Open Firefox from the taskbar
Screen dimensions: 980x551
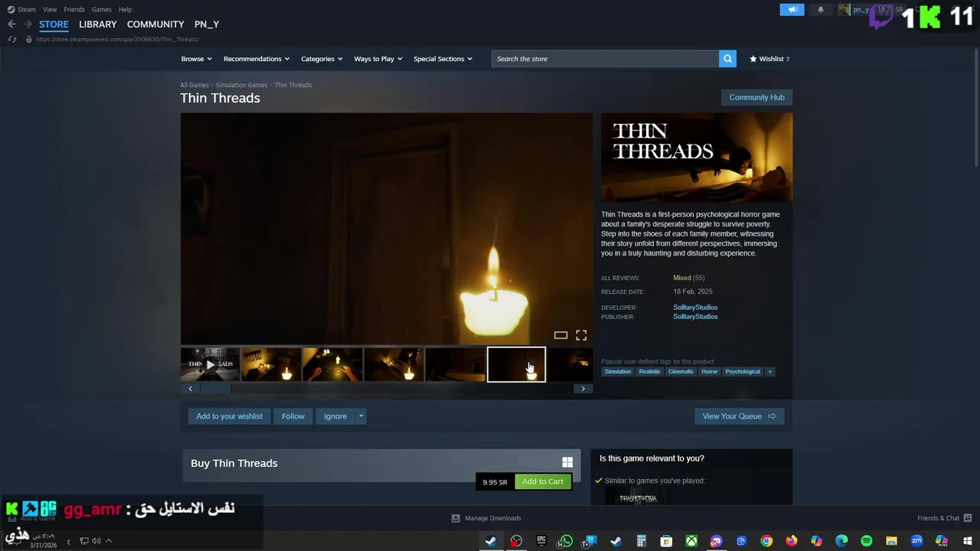click(791, 541)
